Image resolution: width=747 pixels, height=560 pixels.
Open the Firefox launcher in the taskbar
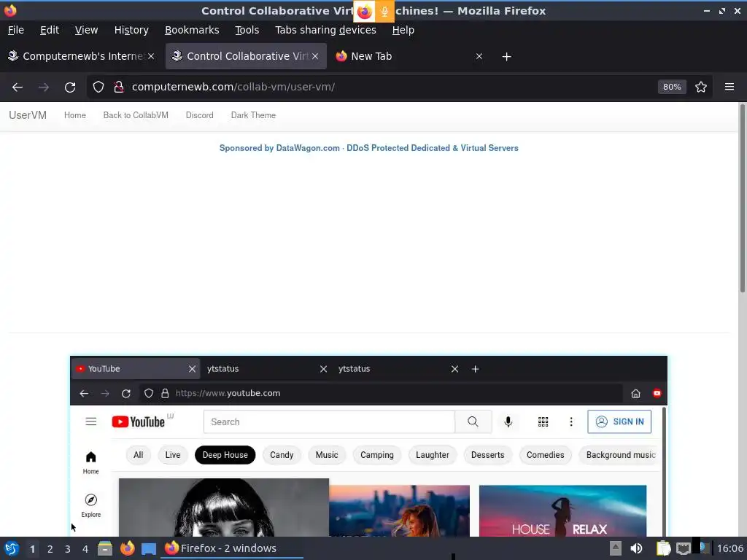click(127, 548)
